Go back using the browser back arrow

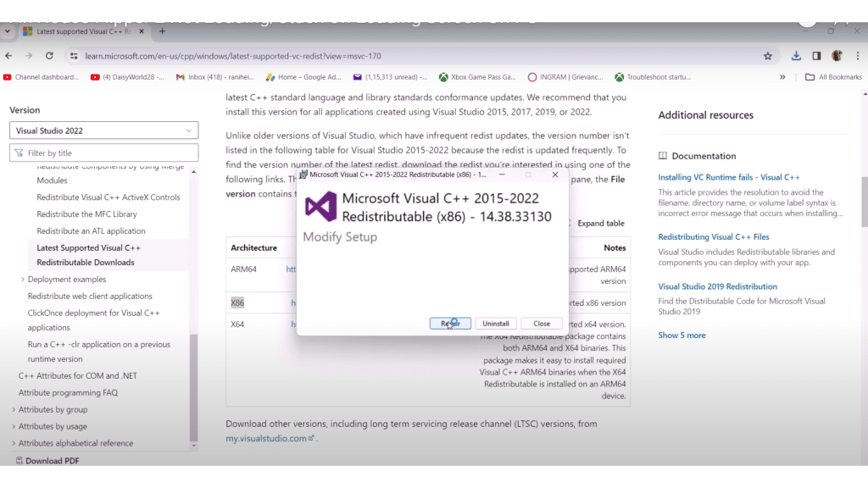pyautogui.click(x=8, y=56)
